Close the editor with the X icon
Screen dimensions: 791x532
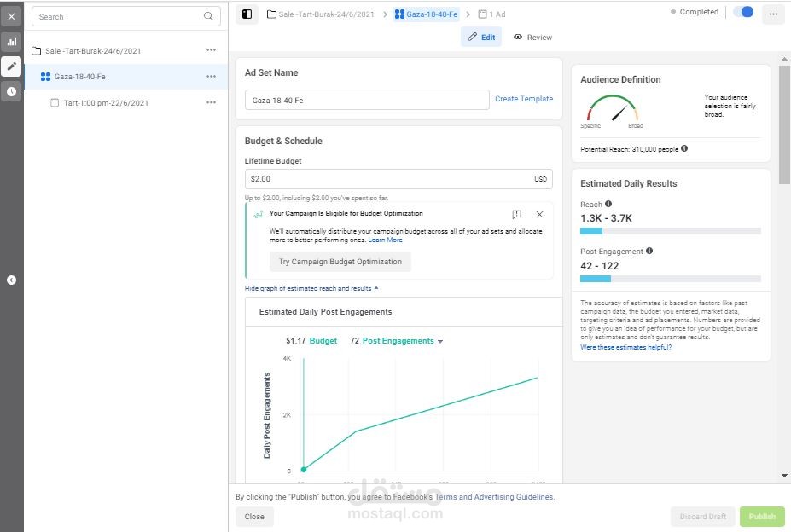pos(11,16)
